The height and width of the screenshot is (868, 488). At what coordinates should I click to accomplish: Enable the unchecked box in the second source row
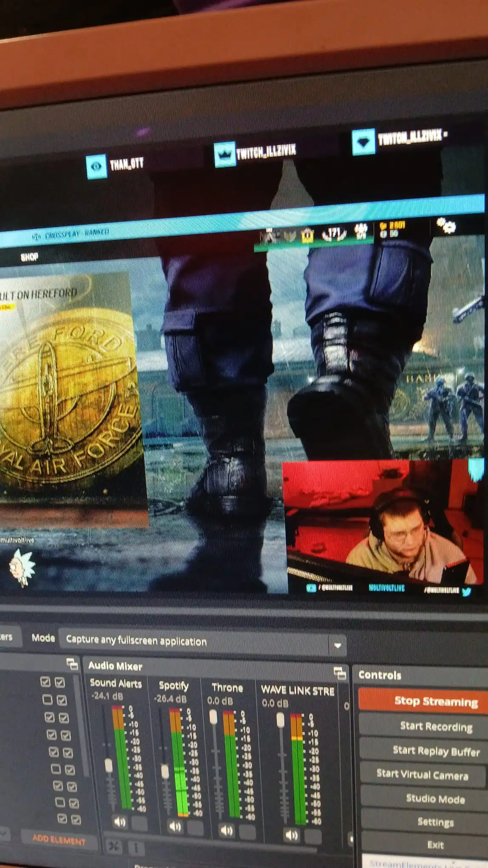pos(48,700)
